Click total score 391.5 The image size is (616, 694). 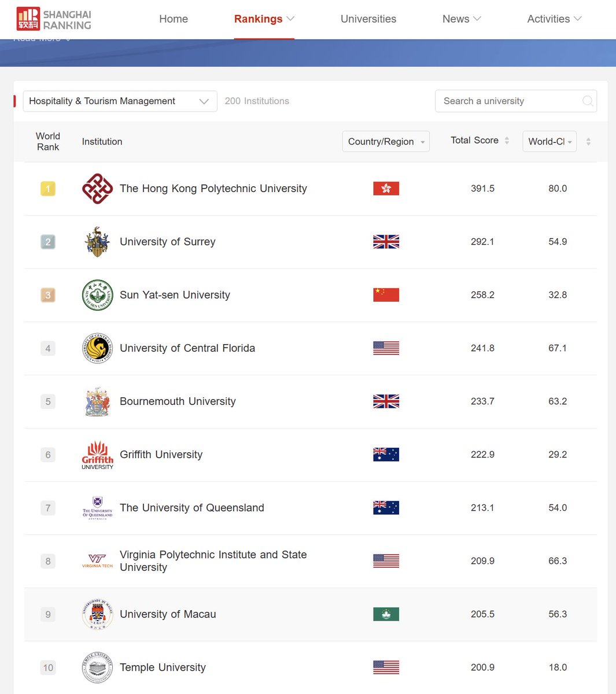click(x=482, y=189)
